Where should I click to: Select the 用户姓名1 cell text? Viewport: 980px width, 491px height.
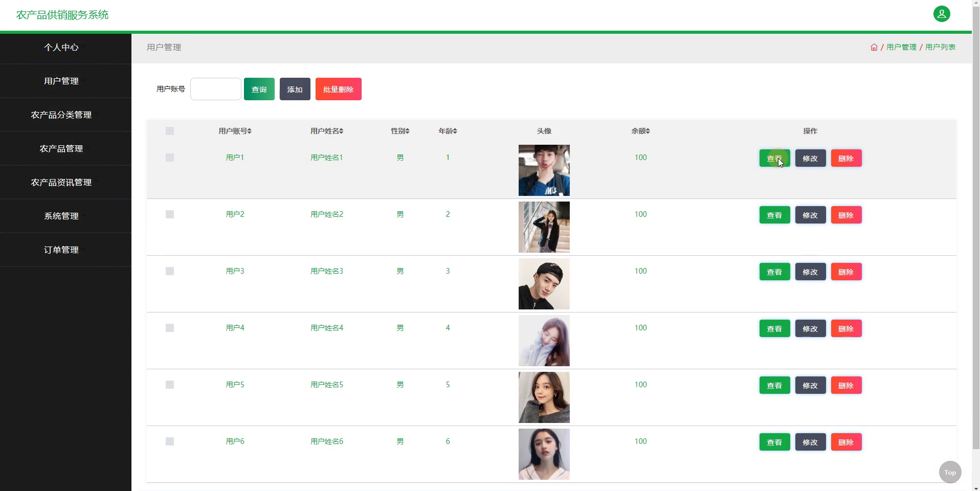(x=327, y=158)
